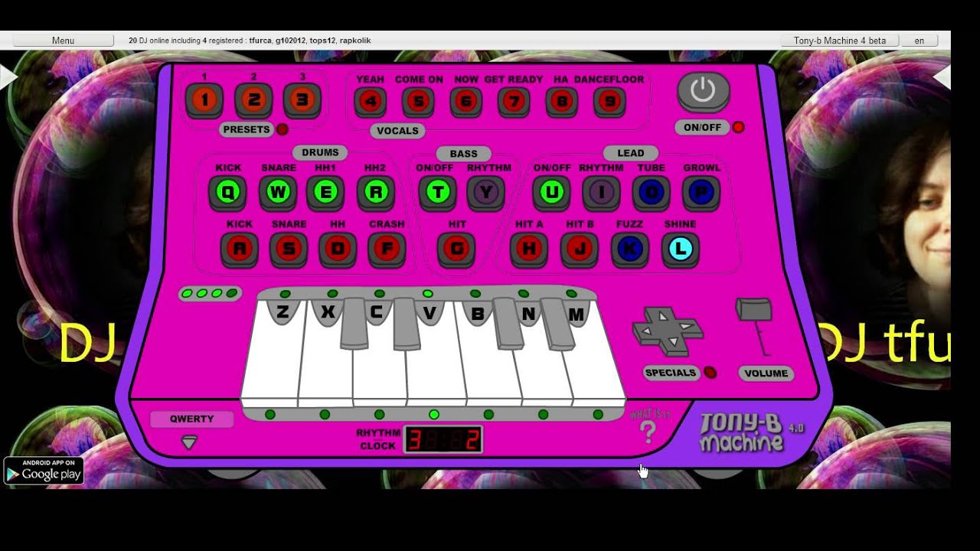Select lead TUBE sound button O
Screen dimensions: 980x551
(x=652, y=193)
